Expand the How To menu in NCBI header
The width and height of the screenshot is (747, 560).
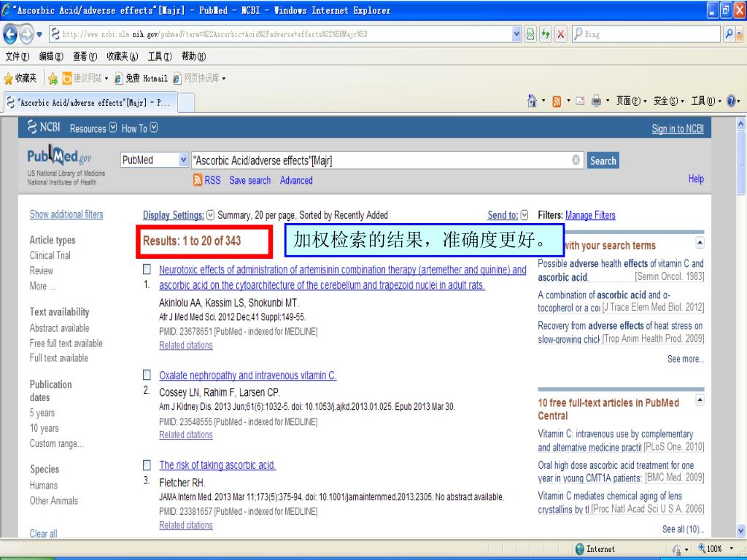(139, 128)
